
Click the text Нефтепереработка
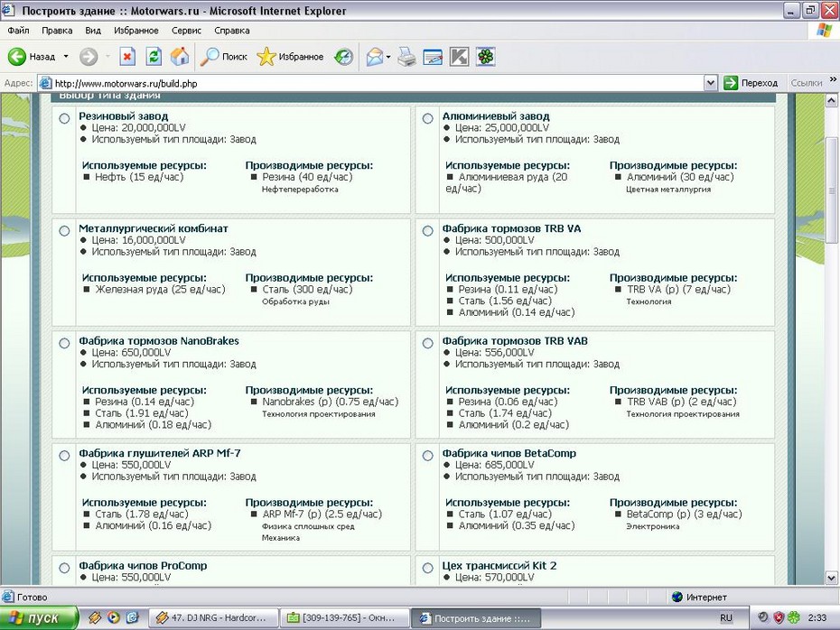(300, 190)
